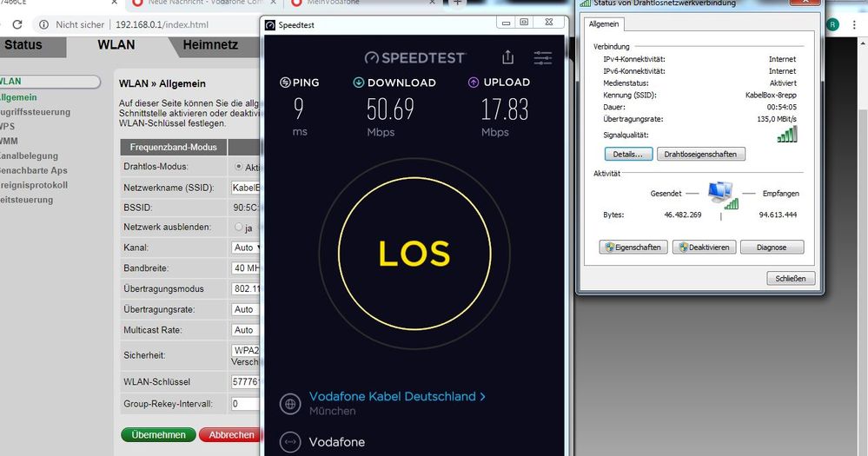Screen dimensions: 868x456
Task: Open the Übertragungsrate dropdown
Action: point(246,309)
